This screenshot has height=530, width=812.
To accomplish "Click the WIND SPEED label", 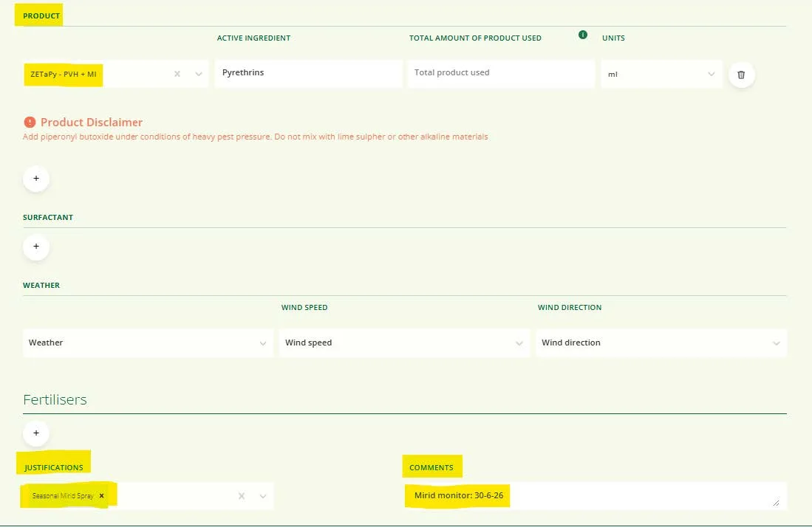I will pos(304,307).
